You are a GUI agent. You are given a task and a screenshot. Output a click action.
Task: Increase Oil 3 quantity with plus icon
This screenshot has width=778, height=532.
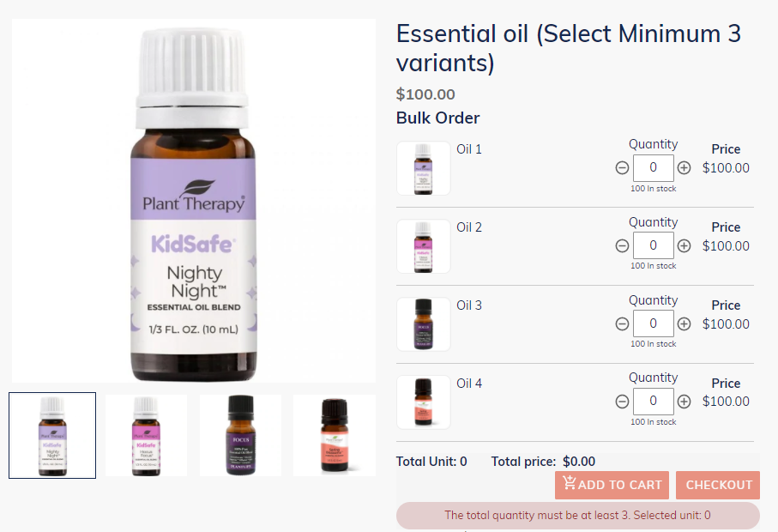[685, 323]
